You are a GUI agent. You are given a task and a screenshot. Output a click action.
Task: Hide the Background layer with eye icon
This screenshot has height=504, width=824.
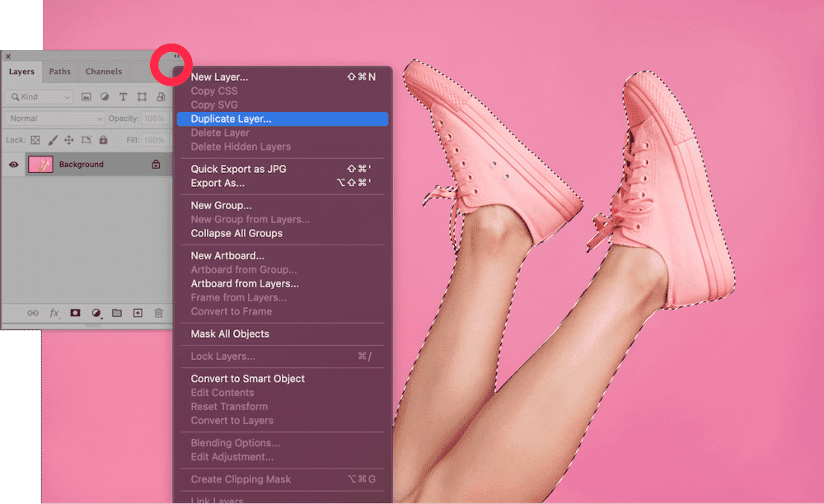click(x=14, y=165)
